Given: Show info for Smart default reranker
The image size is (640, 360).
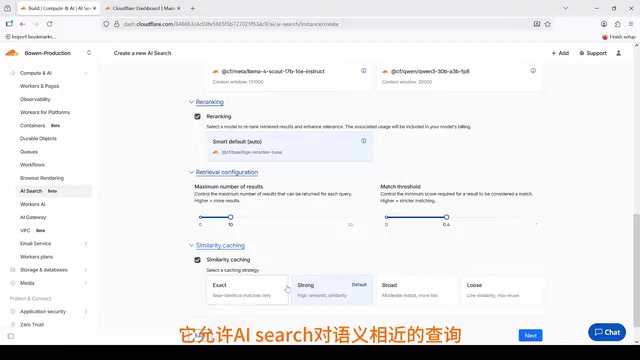Looking at the screenshot, I should coord(363,141).
